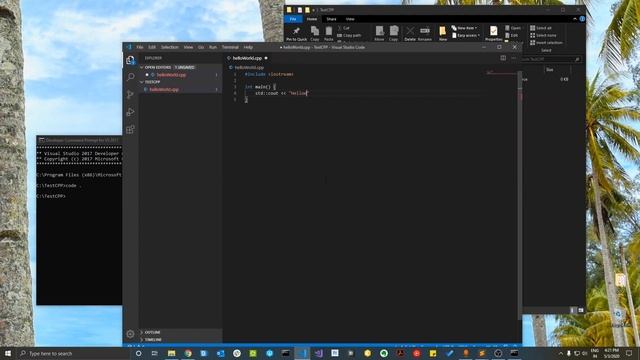Open quick access toolbar dropdown in File Explorer title

313,10
